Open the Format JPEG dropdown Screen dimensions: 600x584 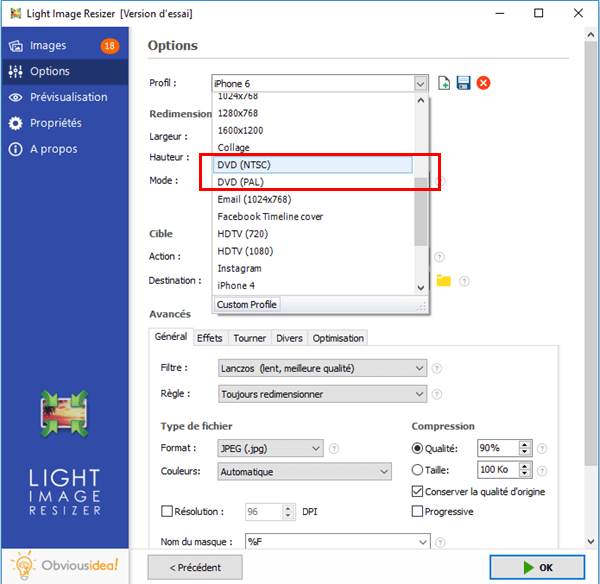(270, 448)
